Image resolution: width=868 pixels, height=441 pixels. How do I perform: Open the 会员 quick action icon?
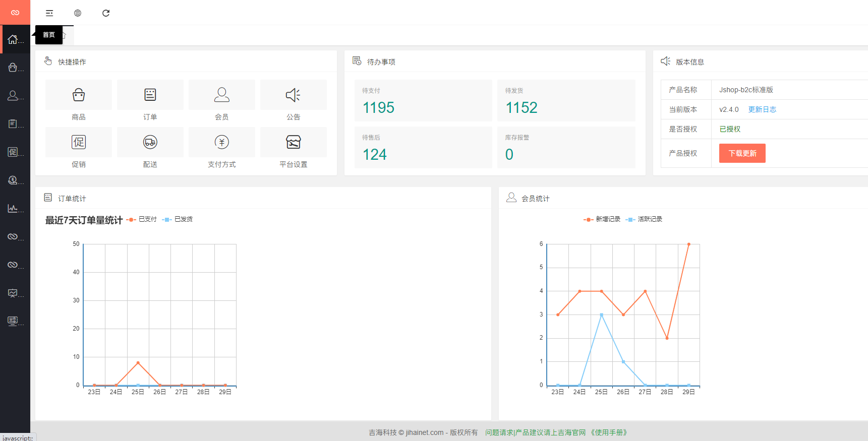tap(222, 95)
